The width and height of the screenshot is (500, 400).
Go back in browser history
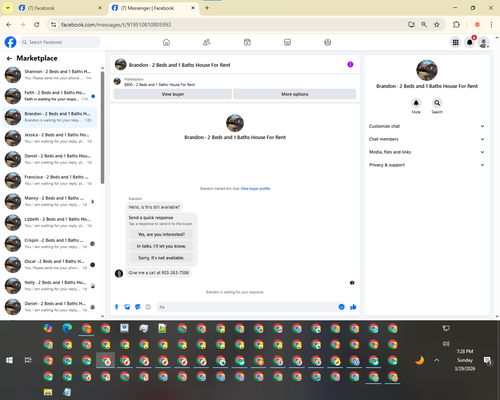[9, 24]
